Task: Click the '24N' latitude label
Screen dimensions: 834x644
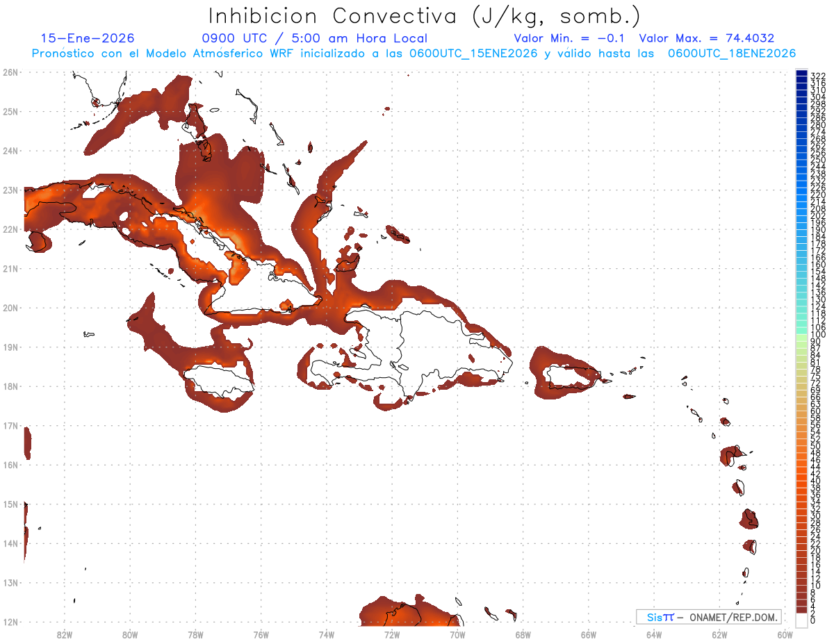Action: tap(10, 151)
